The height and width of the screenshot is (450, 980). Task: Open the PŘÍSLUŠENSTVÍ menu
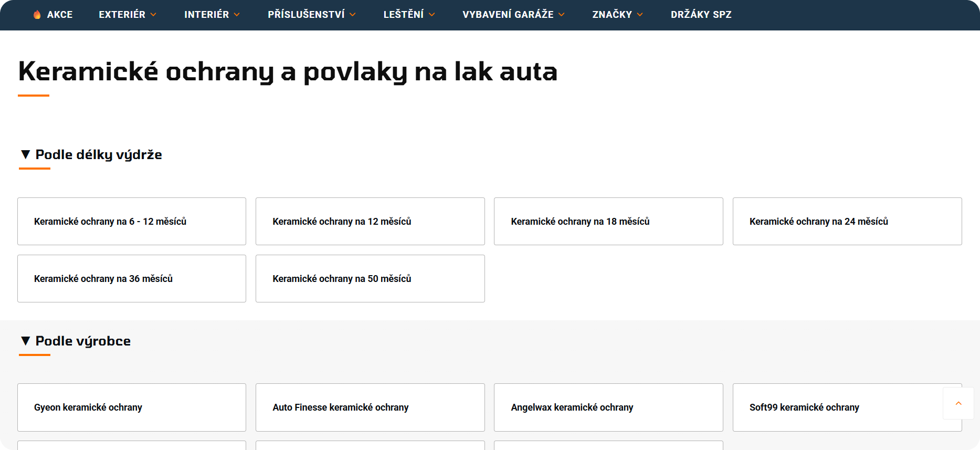click(306, 15)
